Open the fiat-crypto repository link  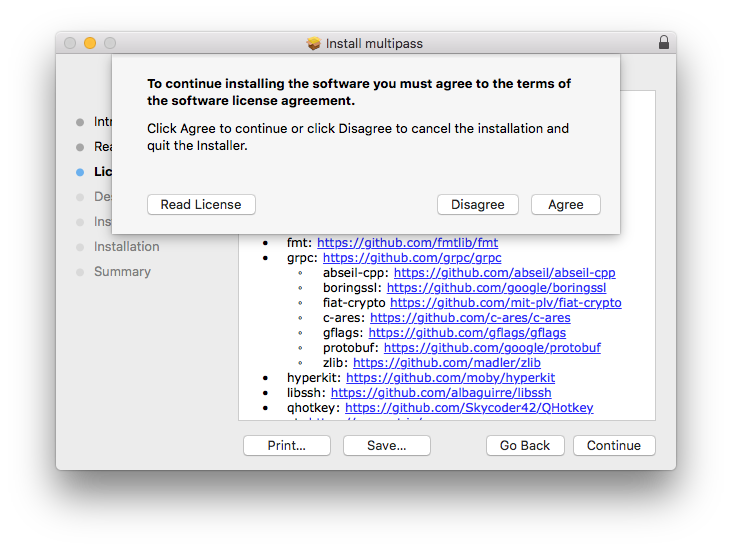506,303
